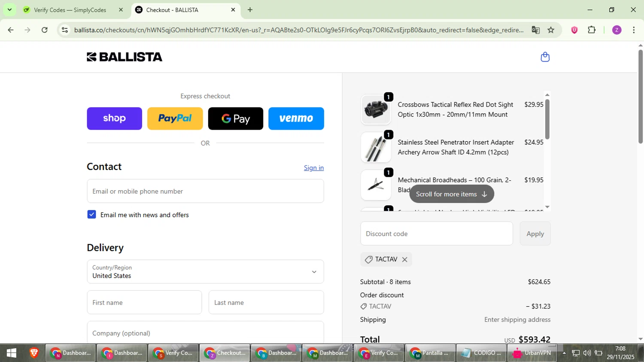Open the site information icon in address bar
Image resolution: width=644 pixels, height=362 pixels.
point(65,30)
